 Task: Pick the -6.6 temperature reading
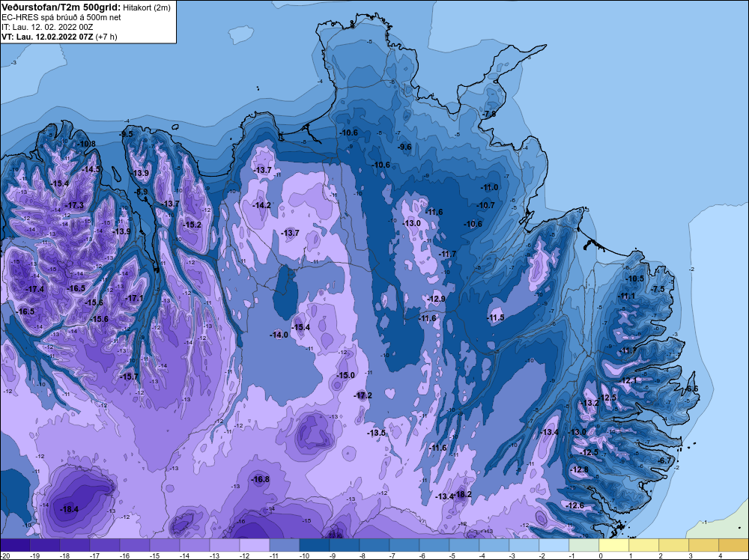[x=691, y=389]
